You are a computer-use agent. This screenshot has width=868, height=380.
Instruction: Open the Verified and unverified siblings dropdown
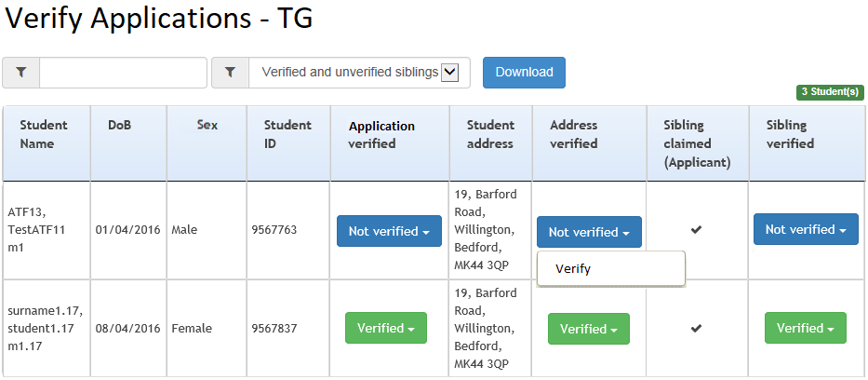pyautogui.click(x=359, y=73)
